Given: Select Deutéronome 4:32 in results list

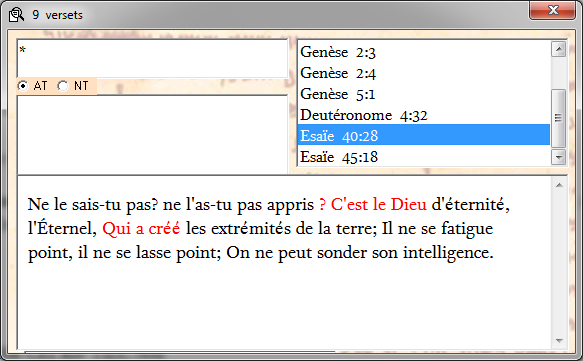Looking at the screenshot, I should [x=424, y=115].
